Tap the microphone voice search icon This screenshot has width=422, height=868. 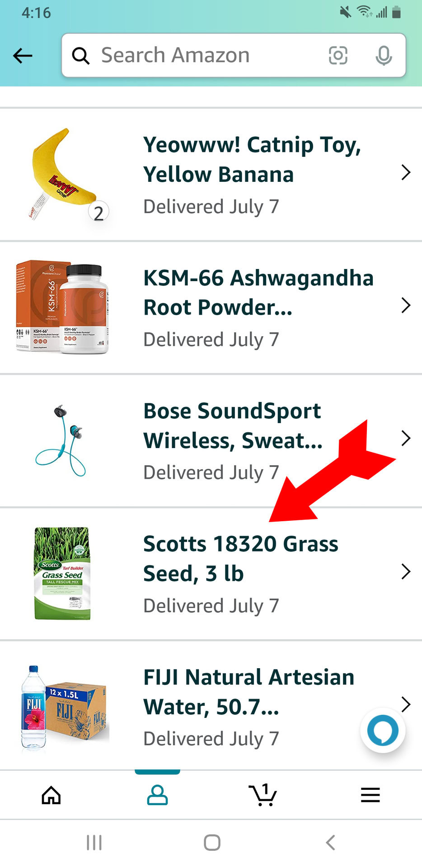384,55
